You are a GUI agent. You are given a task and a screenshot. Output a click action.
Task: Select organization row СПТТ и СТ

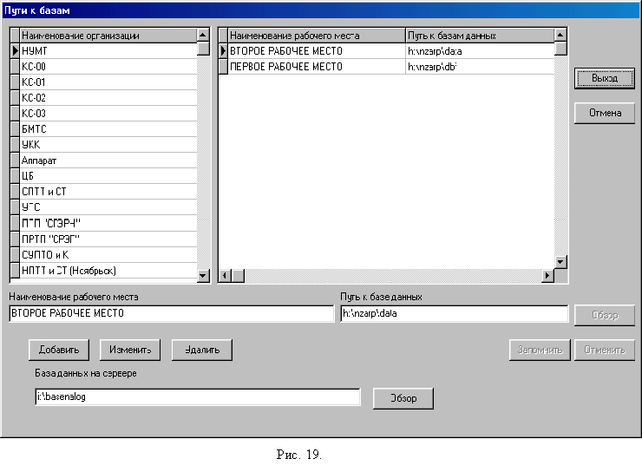(x=109, y=192)
